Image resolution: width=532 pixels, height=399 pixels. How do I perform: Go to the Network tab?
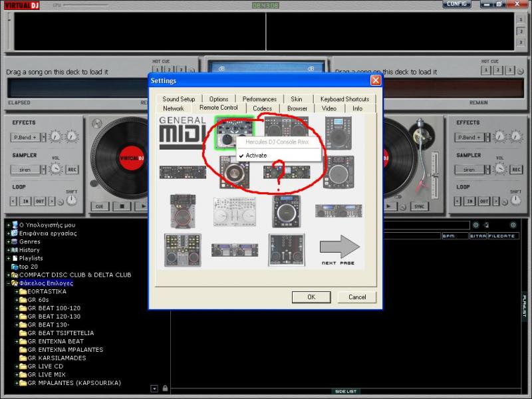(x=174, y=108)
